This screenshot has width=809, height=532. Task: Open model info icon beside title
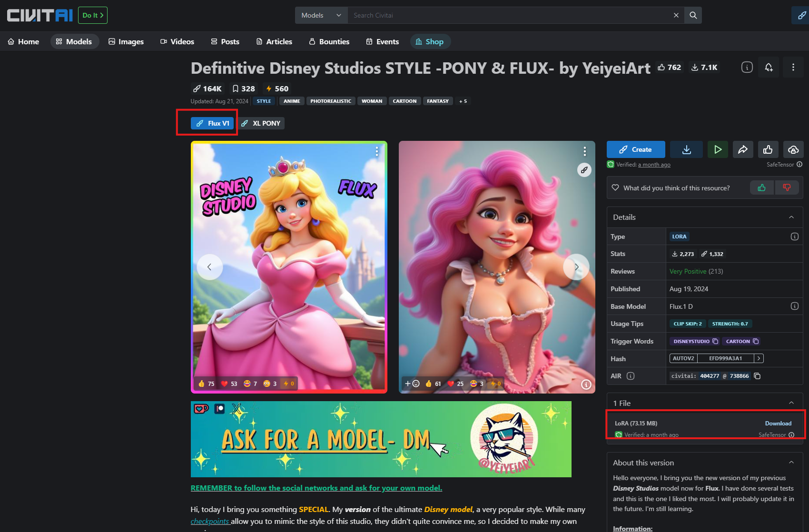click(x=747, y=67)
